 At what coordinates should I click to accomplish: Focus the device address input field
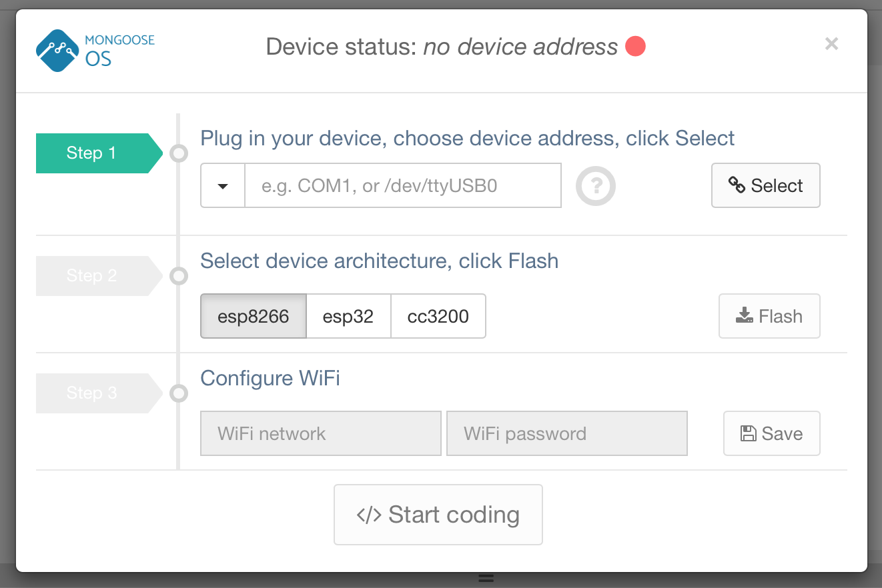[403, 185]
